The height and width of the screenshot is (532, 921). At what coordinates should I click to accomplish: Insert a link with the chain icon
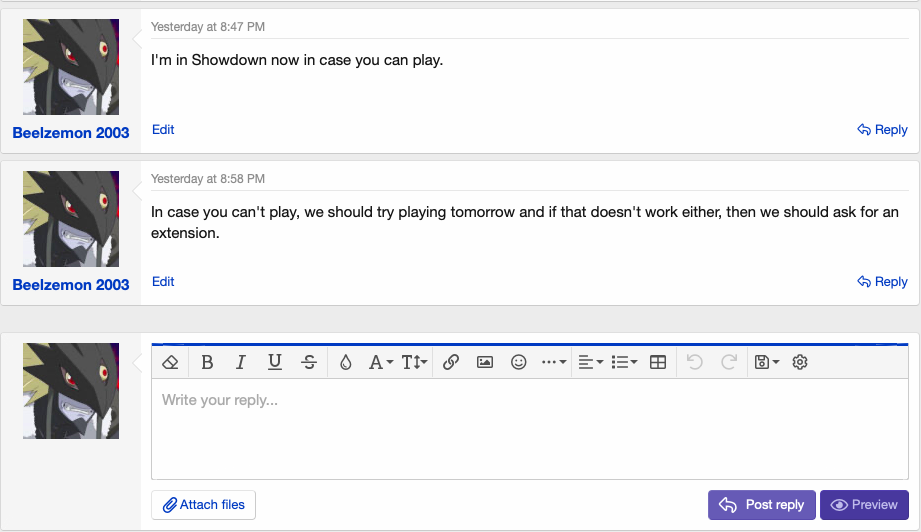click(451, 362)
